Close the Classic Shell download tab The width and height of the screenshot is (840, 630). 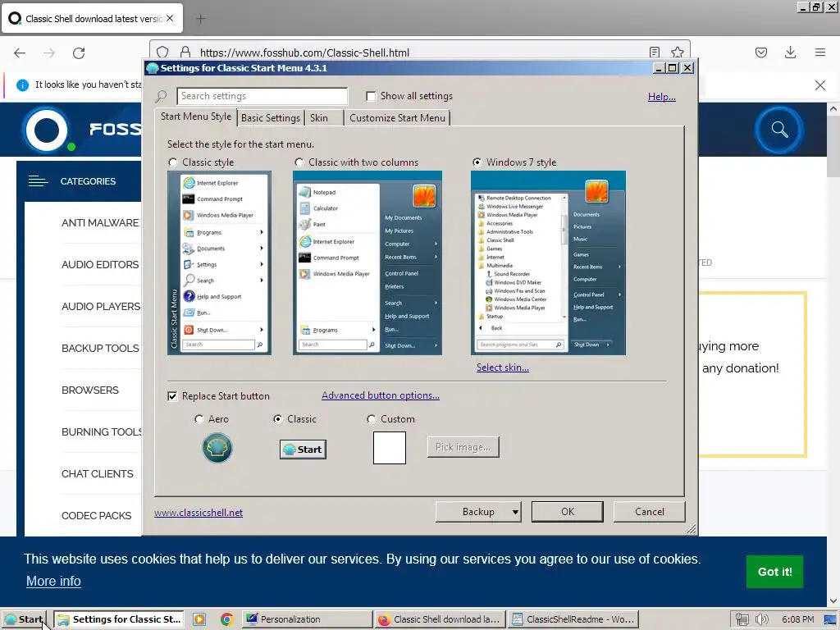tap(170, 18)
